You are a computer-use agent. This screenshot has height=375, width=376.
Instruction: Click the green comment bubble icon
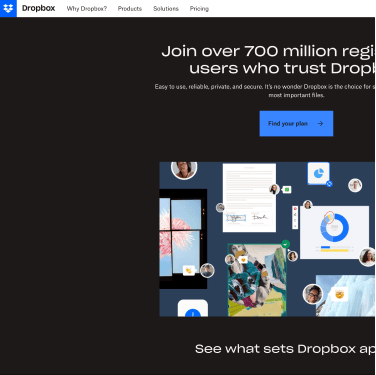[287, 190]
